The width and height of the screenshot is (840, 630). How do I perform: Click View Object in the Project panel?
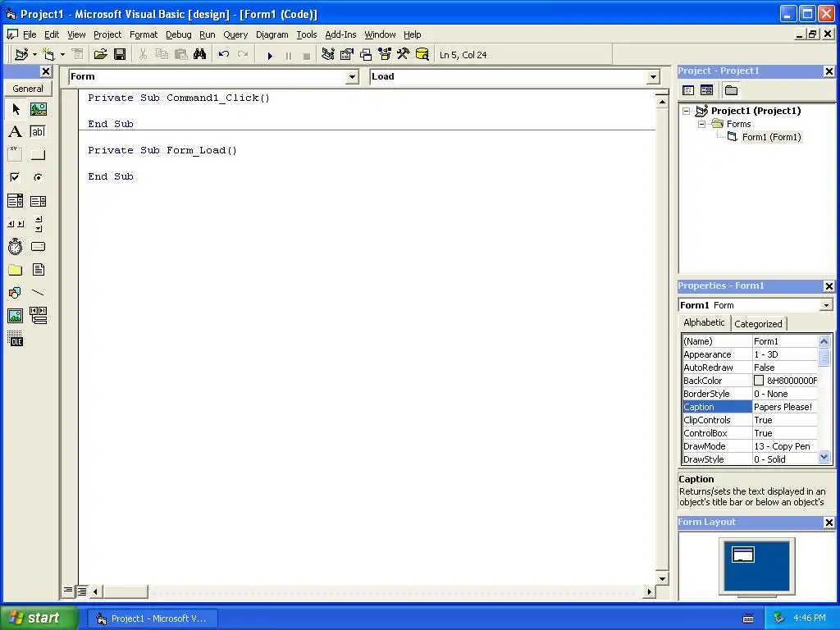[x=706, y=90]
